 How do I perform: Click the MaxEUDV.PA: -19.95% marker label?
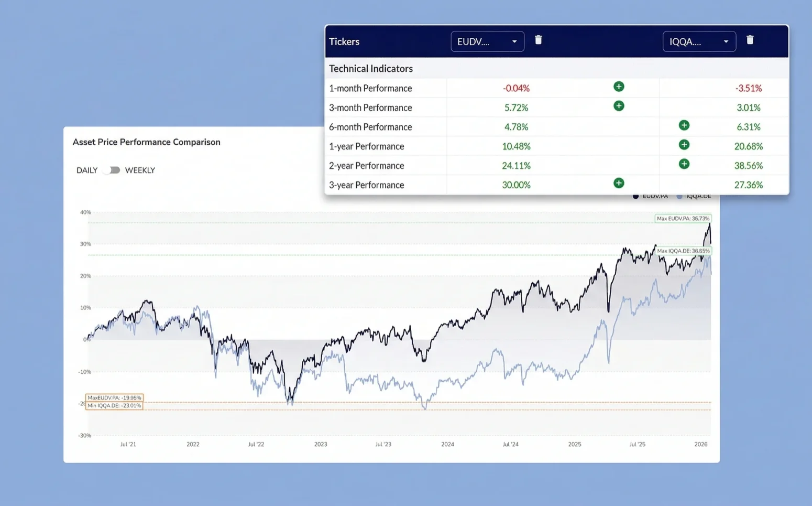pyautogui.click(x=114, y=397)
